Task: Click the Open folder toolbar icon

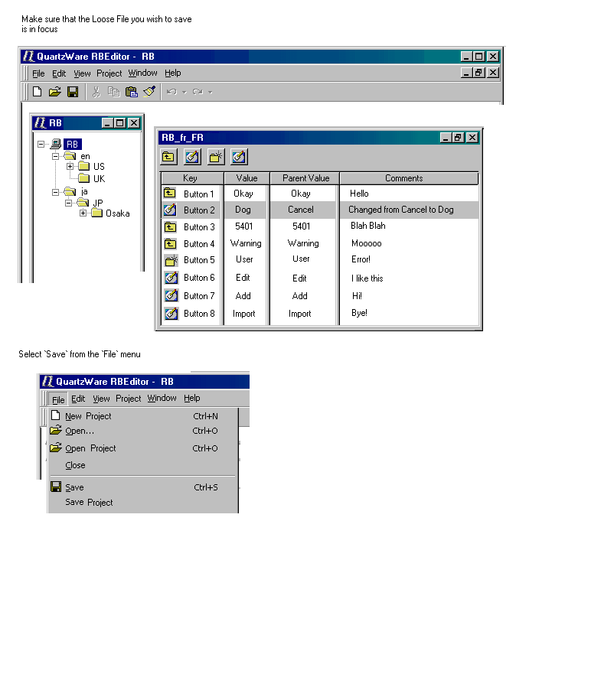Action: tap(54, 92)
